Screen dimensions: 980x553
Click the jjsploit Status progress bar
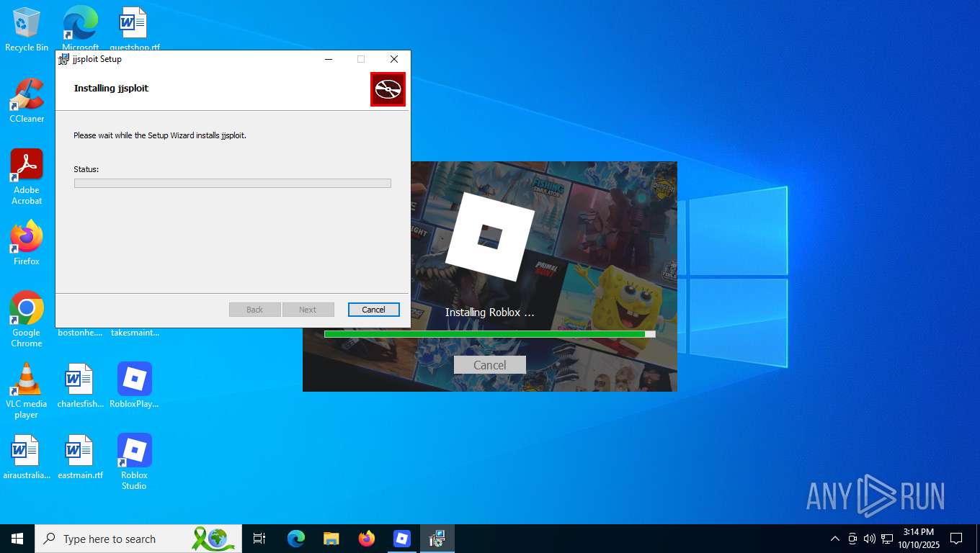233,184
